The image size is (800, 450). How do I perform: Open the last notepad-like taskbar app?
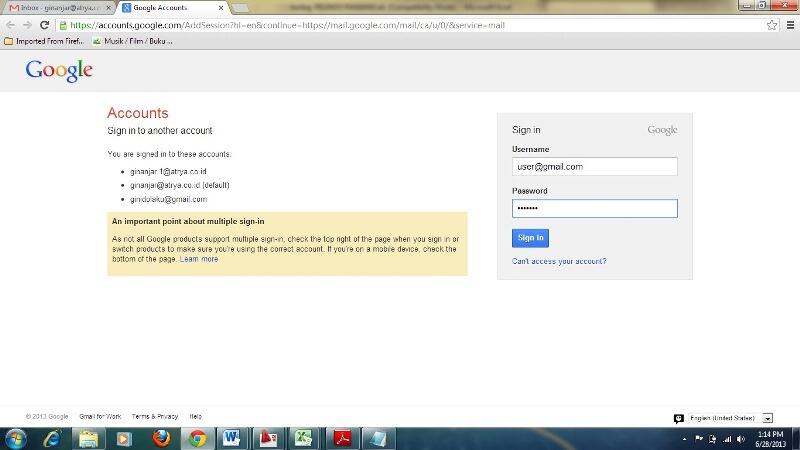click(378, 439)
